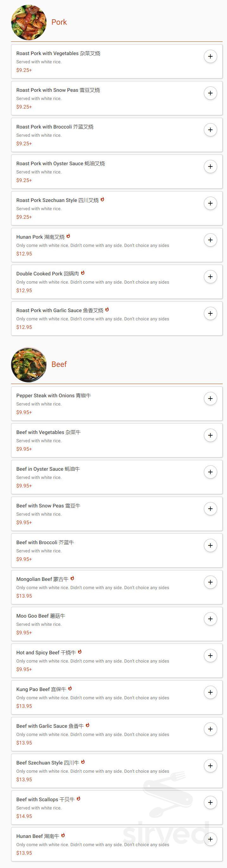The height and width of the screenshot is (868, 227).
Task: Click the add icon for Double Cooked Pork
Action: 211,277
